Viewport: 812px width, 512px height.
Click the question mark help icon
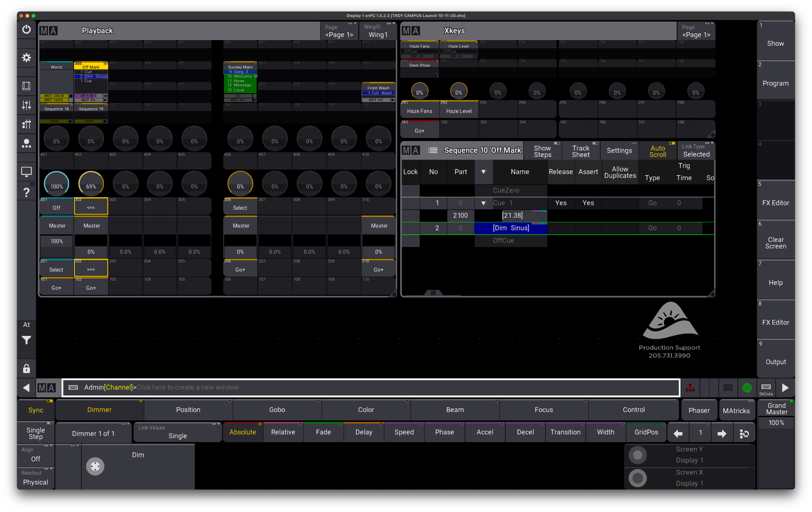(26, 193)
